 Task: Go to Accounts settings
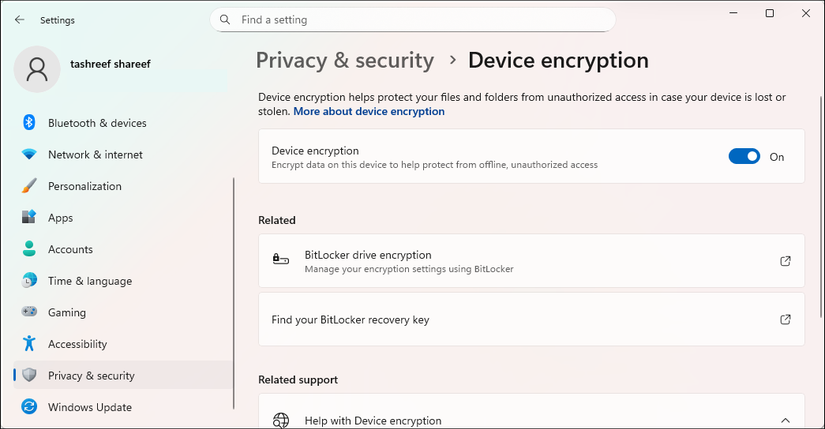pyautogui.click(x=70, y=249)
